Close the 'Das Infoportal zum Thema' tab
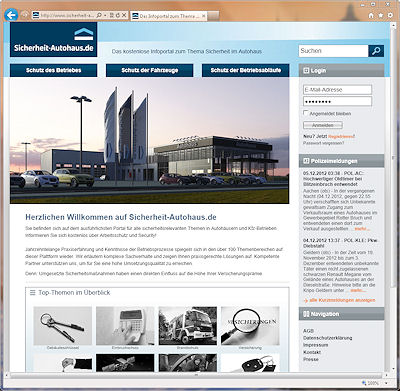400x391 pixels. click(204, 16)
